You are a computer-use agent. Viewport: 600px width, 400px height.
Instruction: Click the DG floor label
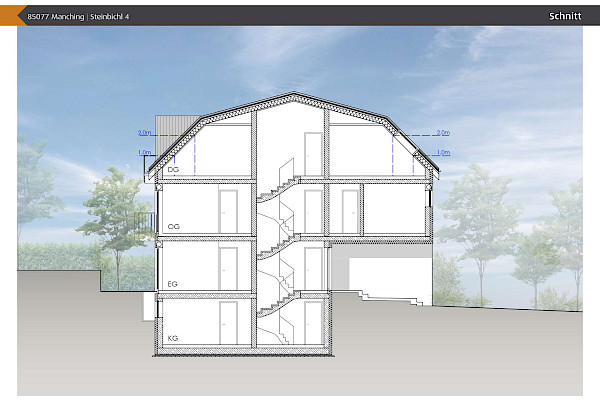tap(173, 171)
